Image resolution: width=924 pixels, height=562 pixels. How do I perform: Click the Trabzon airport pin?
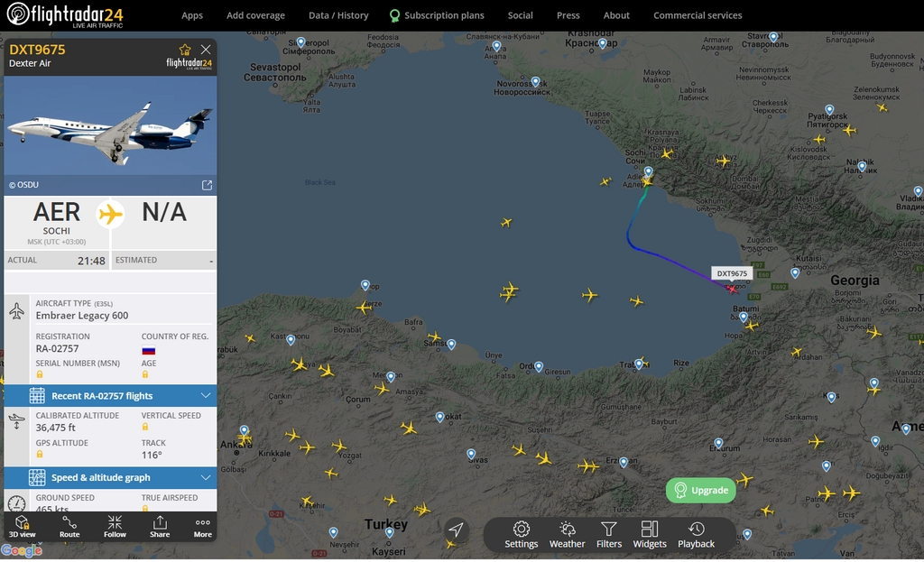(639, 364)
